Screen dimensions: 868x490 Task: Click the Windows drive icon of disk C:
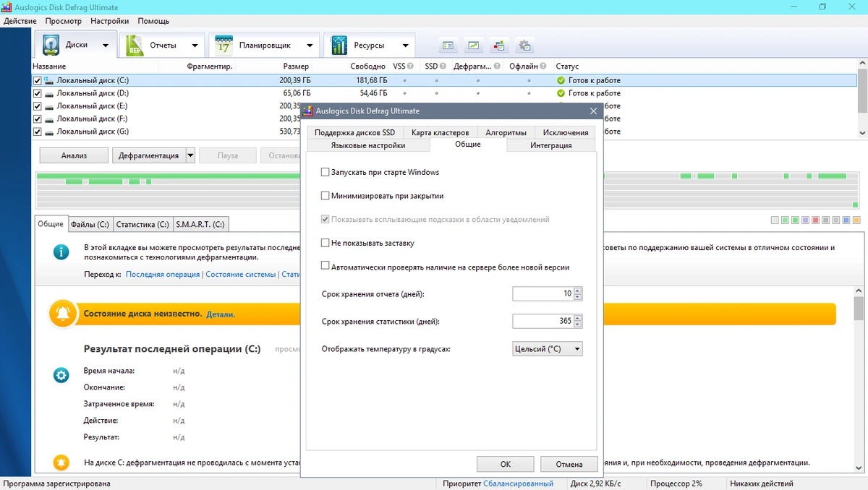tap(48, 80)
